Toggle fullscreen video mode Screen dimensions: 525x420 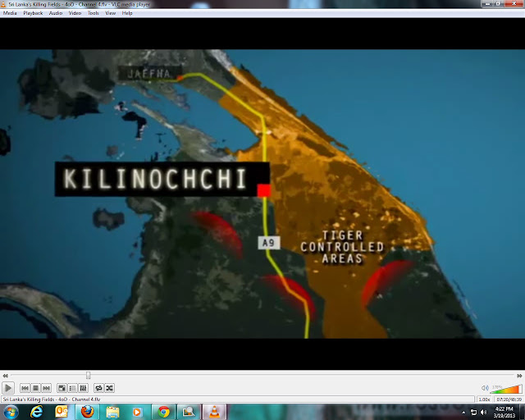tap(62, 388)
